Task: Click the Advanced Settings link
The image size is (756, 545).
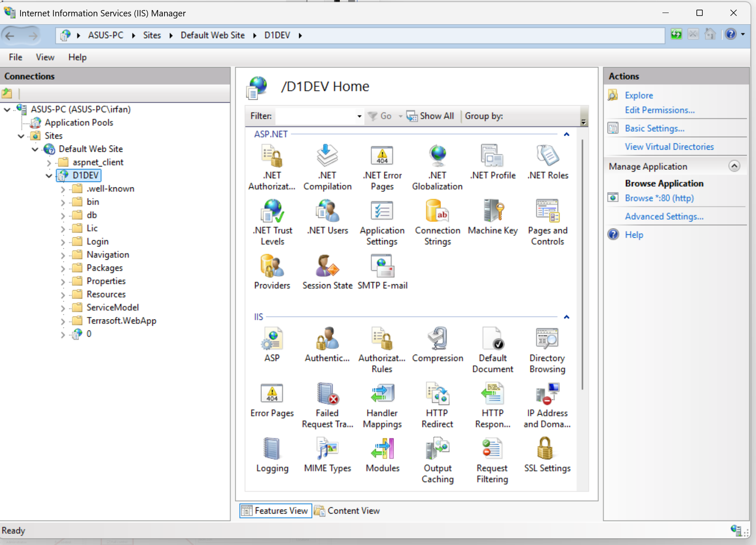Action: point(664,216)
